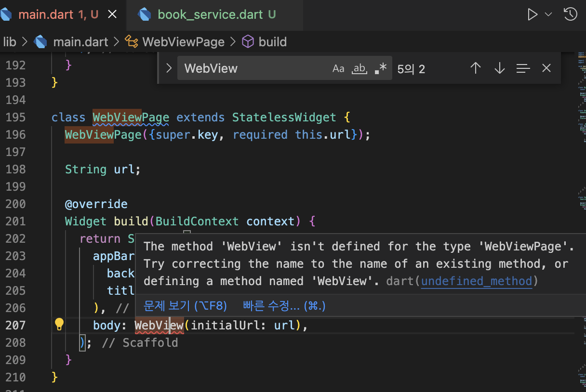Open the run options dropdown arrow
The height and width of the screenshot is (392, 586).
click(548, 14)
